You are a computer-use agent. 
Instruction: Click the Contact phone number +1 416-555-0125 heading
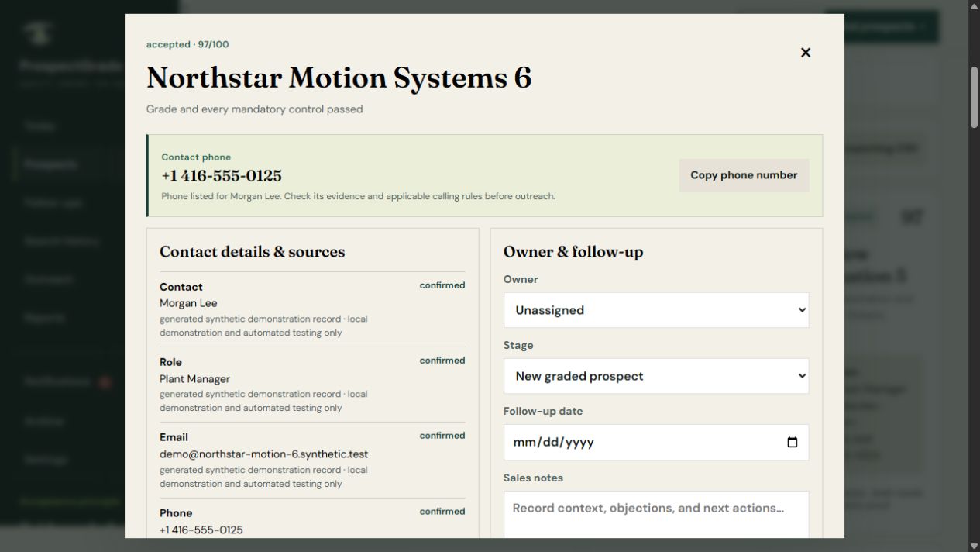tap(222, 175)
